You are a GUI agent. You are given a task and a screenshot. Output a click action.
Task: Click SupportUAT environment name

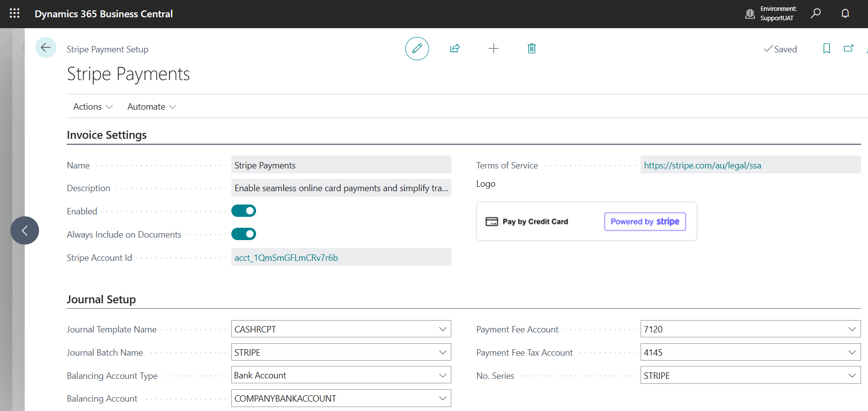click(x=777, y=18)
